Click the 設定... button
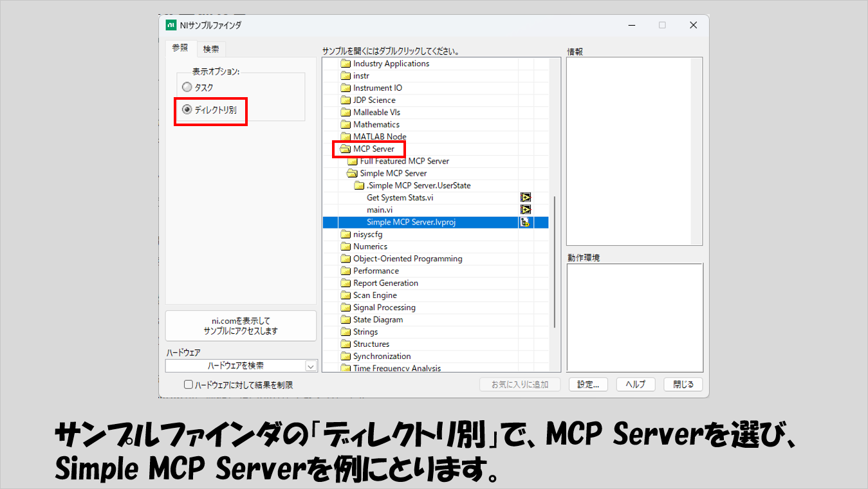Screen dimensions: 868x489 click(x=588, y=384)
